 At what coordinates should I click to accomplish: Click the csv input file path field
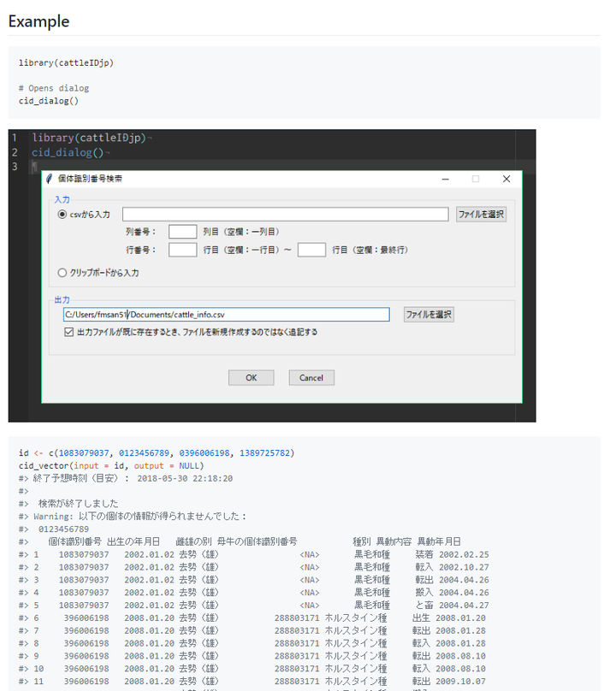click(x=285, y=214)
